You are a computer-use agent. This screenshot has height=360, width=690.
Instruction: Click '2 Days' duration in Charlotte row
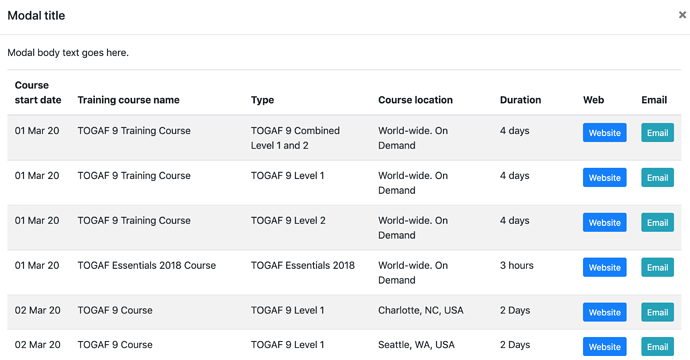tap(515, 310)
